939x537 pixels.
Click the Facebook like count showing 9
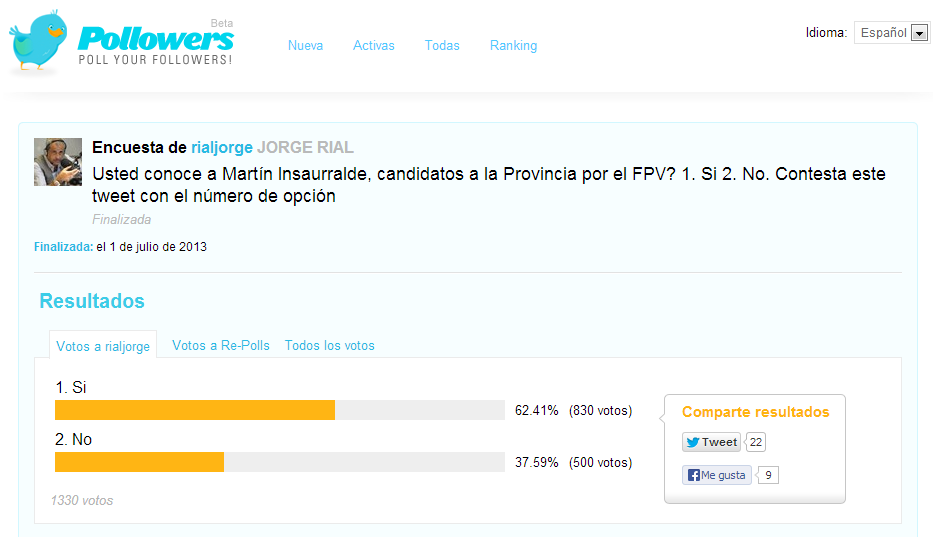tap(768, 475)
